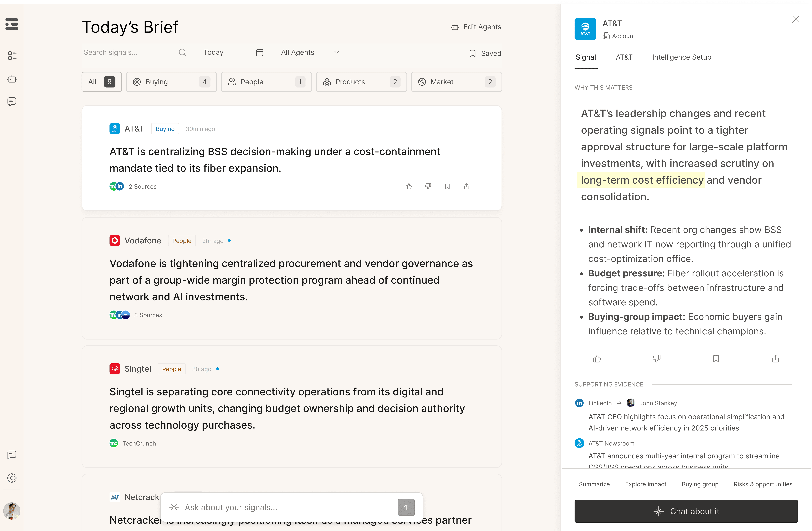
Task: Click the Edit Agents link
Action: click(476, 27)
